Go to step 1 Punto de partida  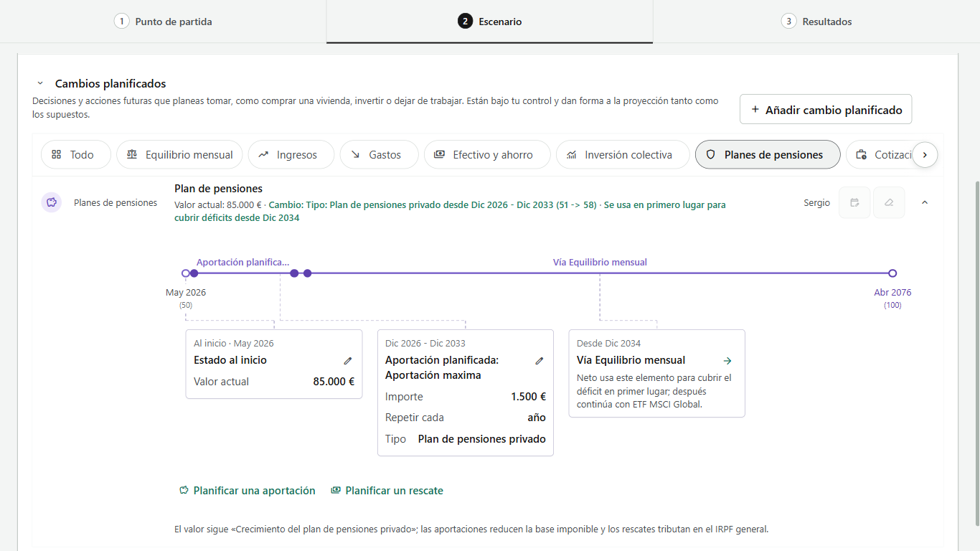(x=163, y=22)
